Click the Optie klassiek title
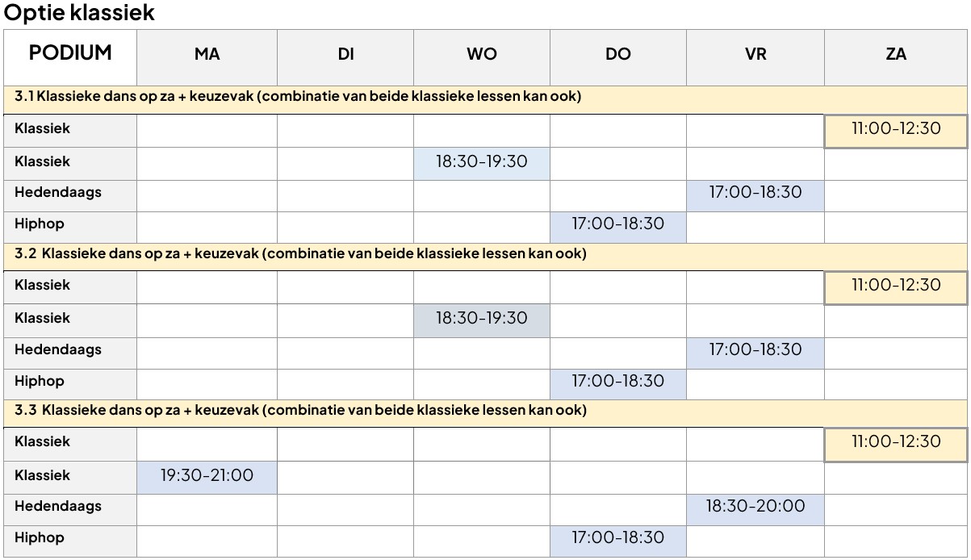This screenshot has height=560, width=971. tap(79, 13)
